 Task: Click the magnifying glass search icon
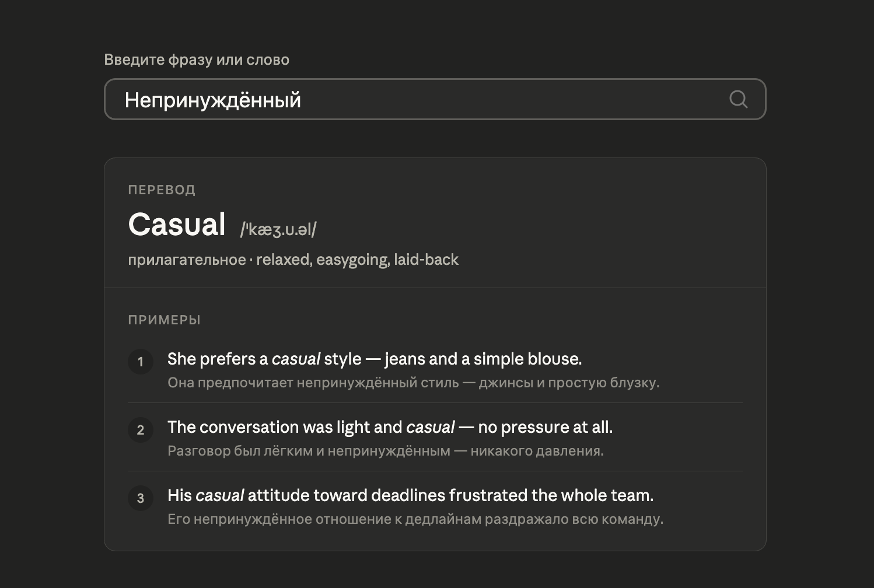(x=738, y=99)
